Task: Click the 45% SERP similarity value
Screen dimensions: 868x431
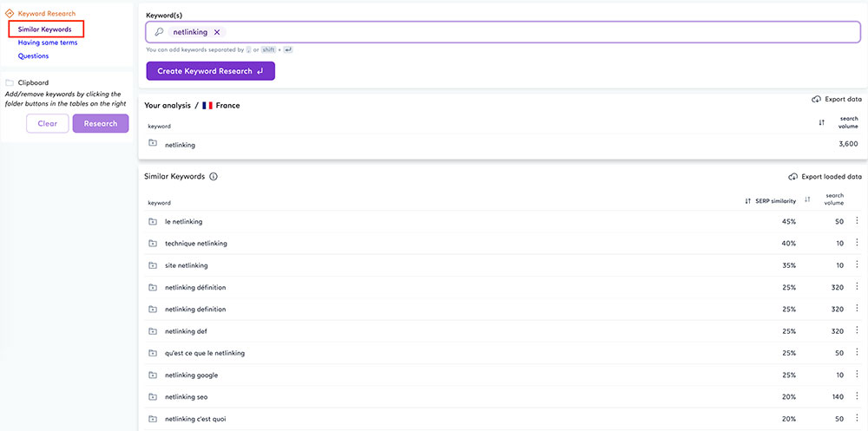Action: pos(789,222)
